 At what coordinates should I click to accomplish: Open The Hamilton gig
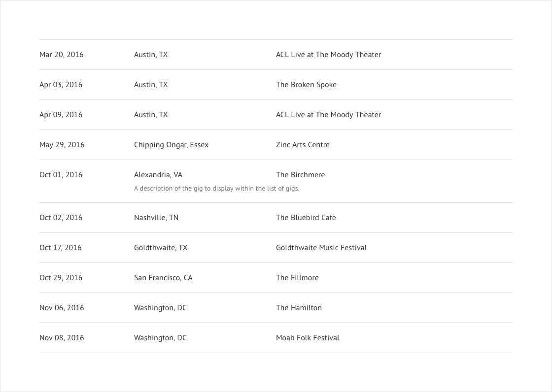pyautogui.click(x=299, y=308)
